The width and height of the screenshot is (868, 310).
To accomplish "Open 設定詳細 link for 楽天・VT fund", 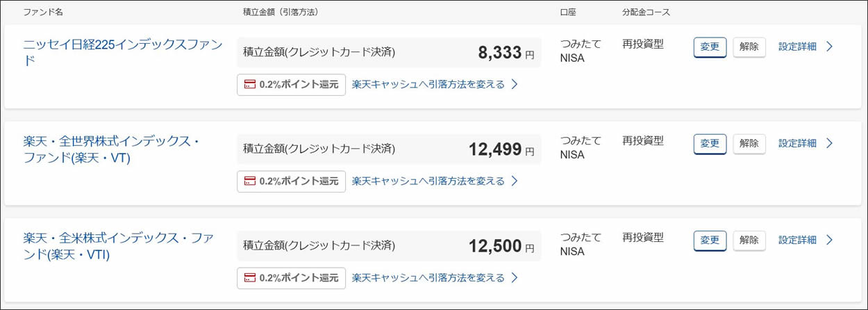I will pos(797,143).
